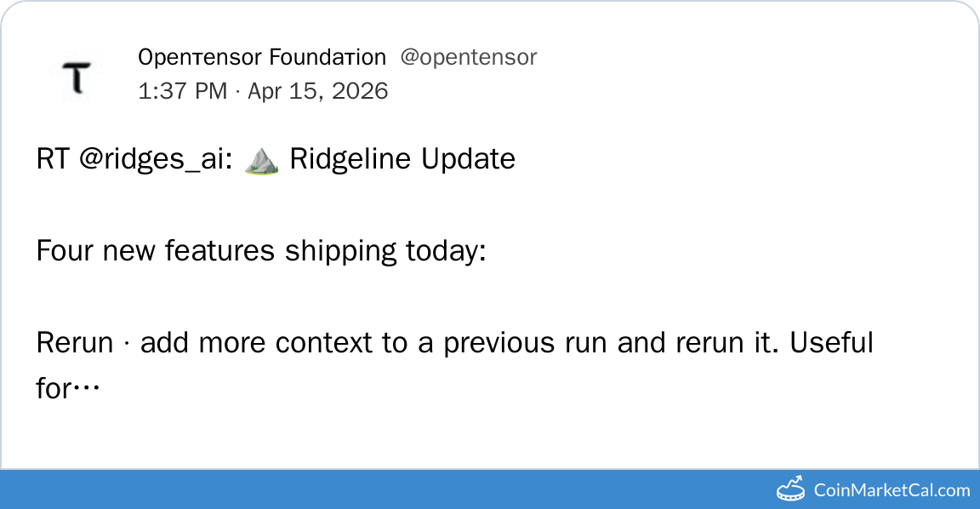Click the Apr 15, 2026 date
The image size is (980, 509).
[317, 91]
